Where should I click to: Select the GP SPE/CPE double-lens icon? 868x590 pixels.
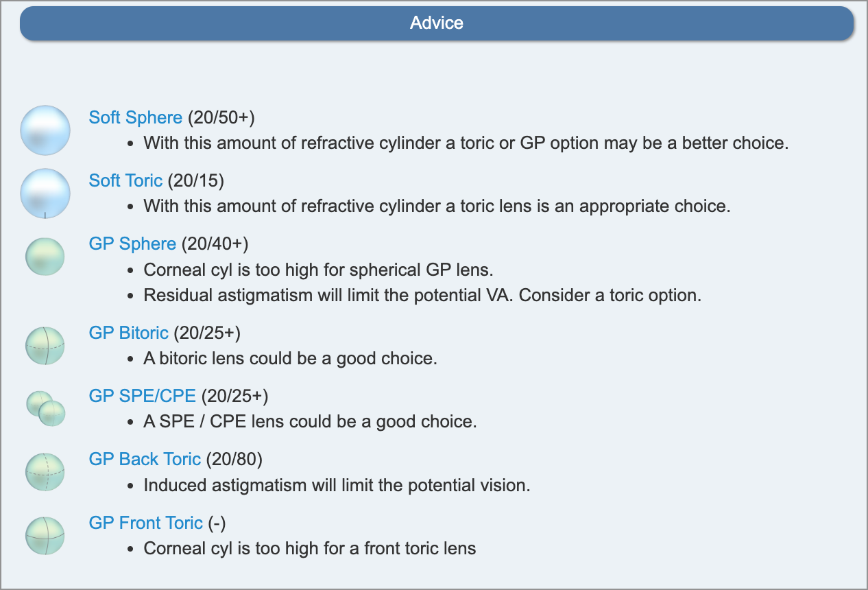click(x=45, y=409)
